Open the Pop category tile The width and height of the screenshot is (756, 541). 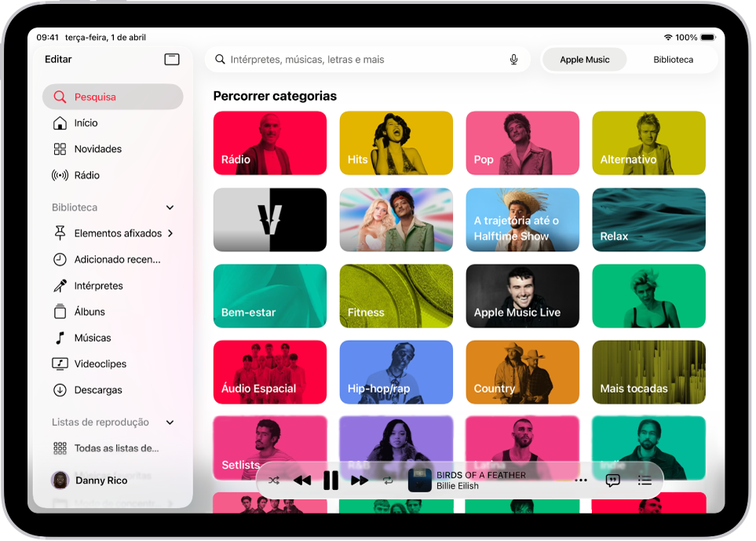click(523, 143)
